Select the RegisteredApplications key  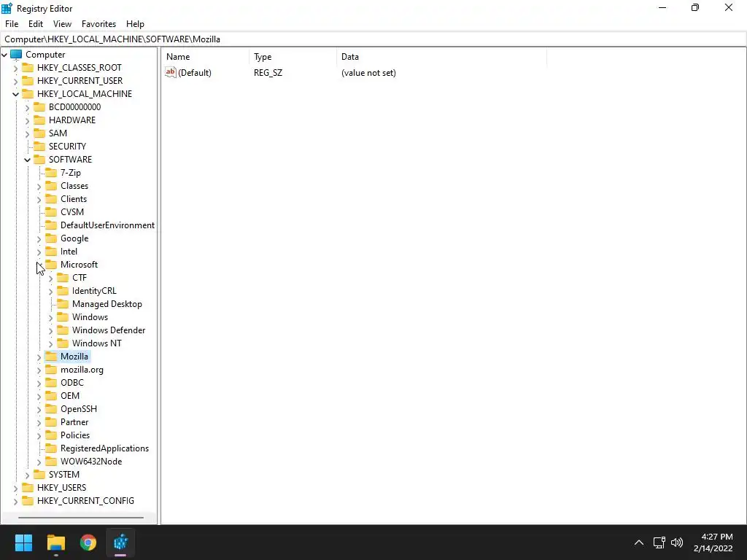click(x=104, y=448)
